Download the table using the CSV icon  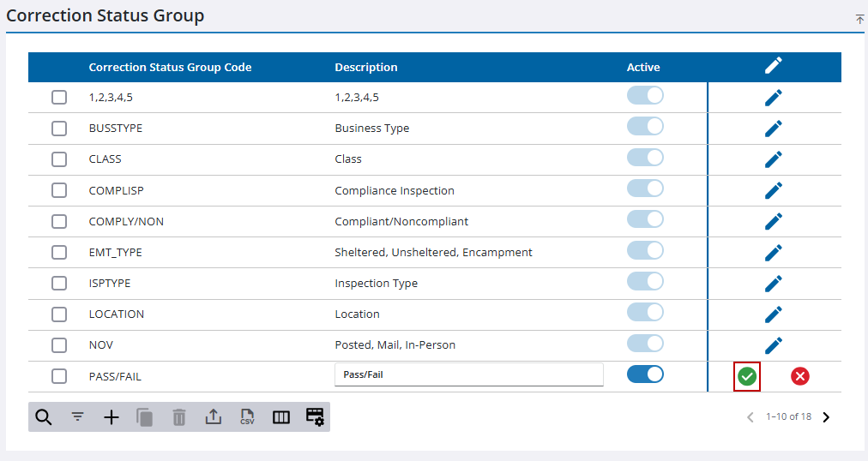coord(247,416)
